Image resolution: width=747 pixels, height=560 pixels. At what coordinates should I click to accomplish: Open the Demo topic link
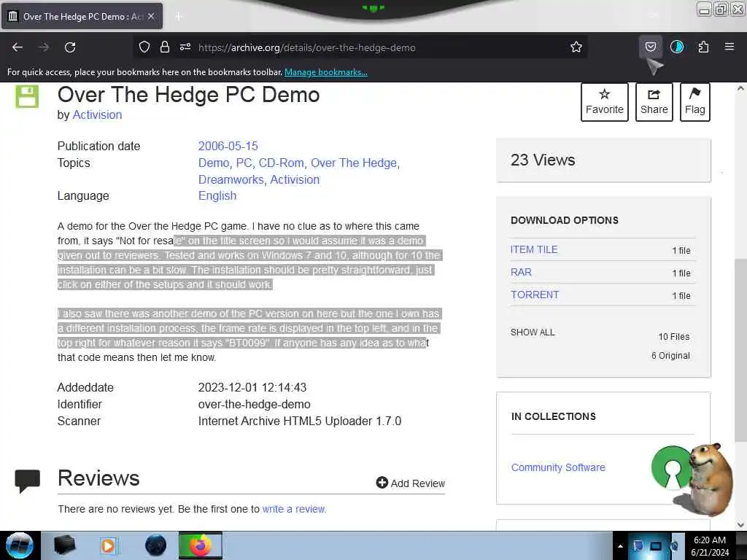214,163
